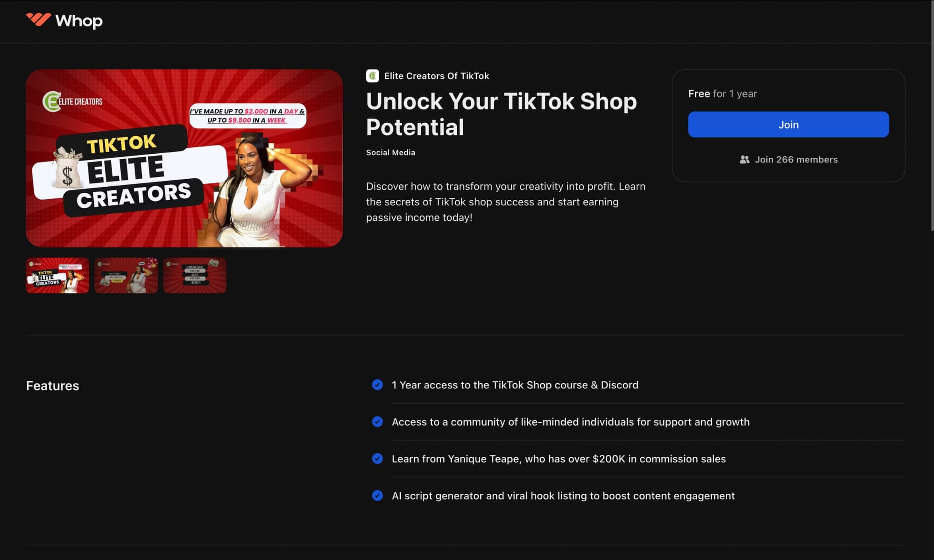Click the main TikTok Elite Creators banner image

184,158
